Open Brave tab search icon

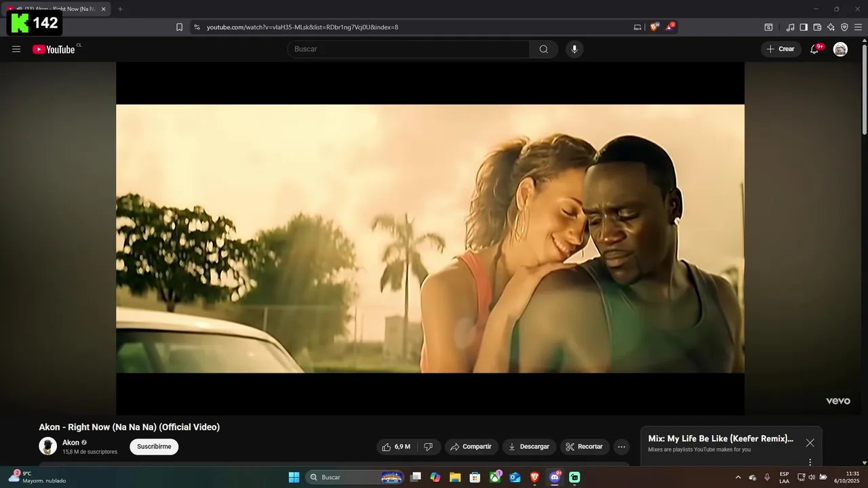point(768,27)
